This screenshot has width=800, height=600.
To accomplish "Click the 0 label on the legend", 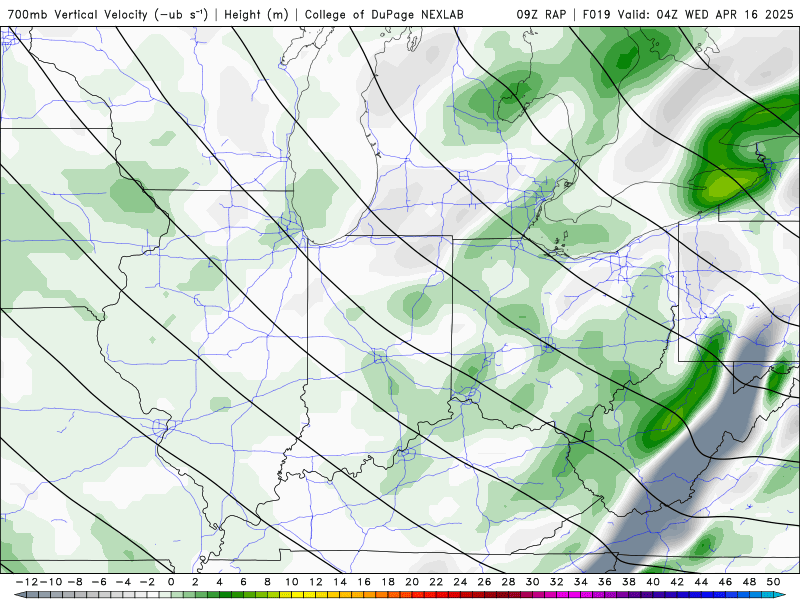I will [171, 582].
